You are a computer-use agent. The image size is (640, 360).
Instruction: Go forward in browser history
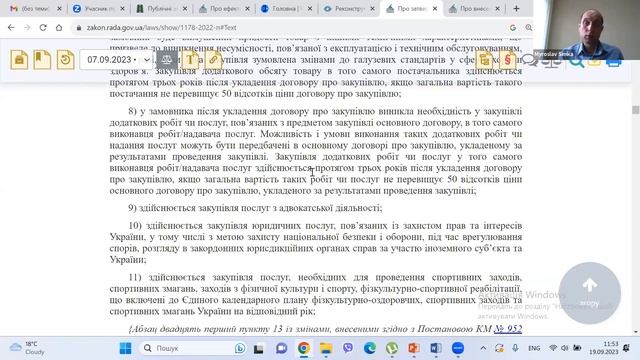[x=27, y=27]
